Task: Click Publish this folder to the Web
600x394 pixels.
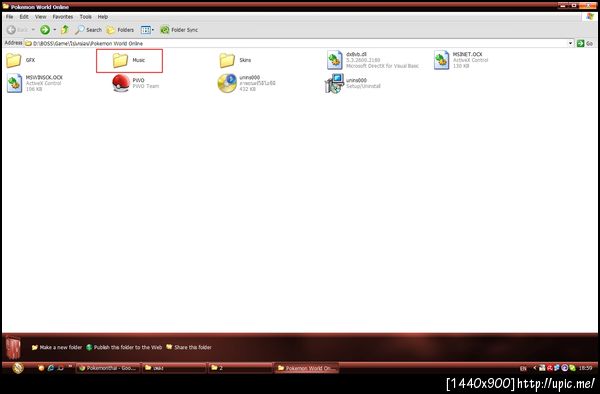Action: [x=124, y=347]
